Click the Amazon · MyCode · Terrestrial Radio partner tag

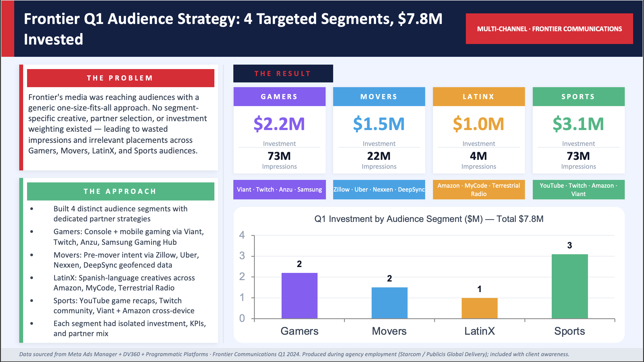pos(479,190)
